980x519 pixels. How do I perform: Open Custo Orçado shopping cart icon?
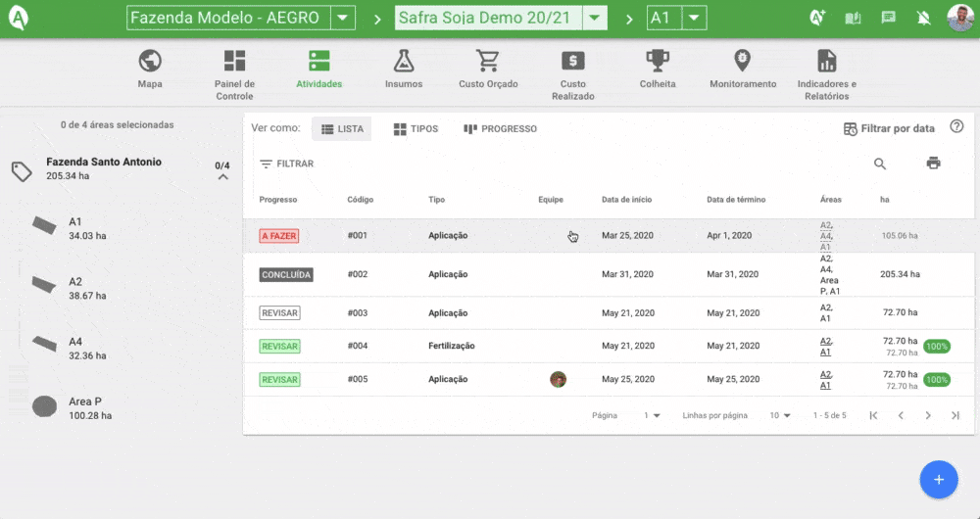(x=488, y=62)
